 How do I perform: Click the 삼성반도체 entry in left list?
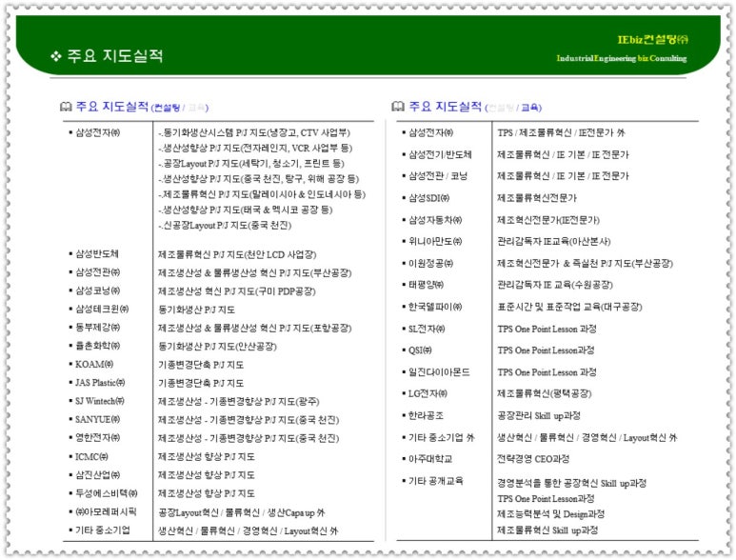tap(98, 254)
